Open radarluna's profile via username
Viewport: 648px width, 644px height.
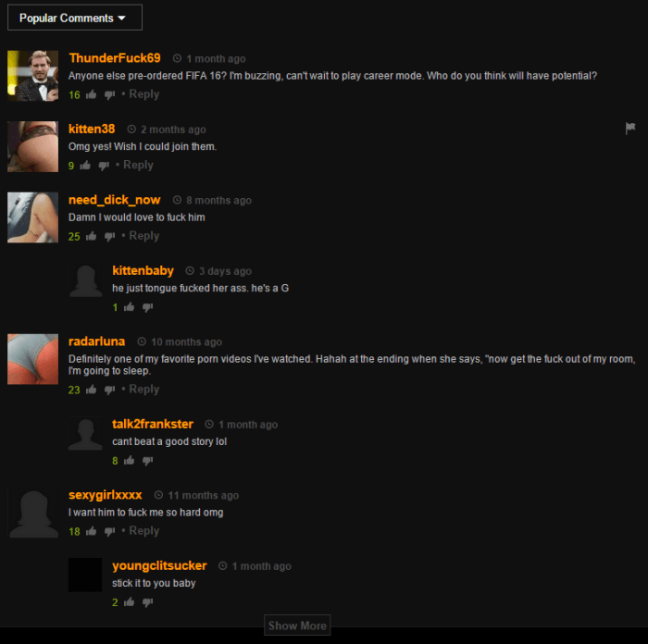96,341
